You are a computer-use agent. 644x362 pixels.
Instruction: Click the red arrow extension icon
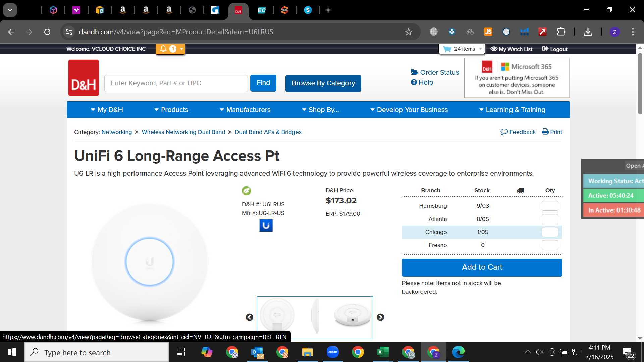(x=542, y=32)
